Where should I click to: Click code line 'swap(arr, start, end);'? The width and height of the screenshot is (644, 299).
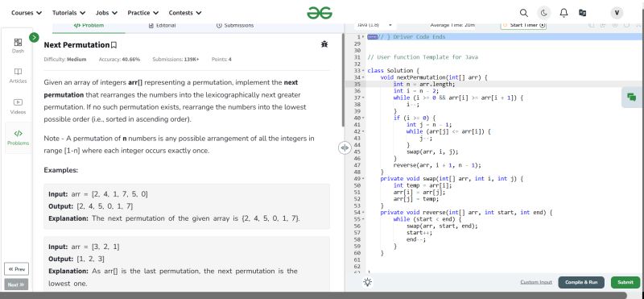tap(442, 226)
